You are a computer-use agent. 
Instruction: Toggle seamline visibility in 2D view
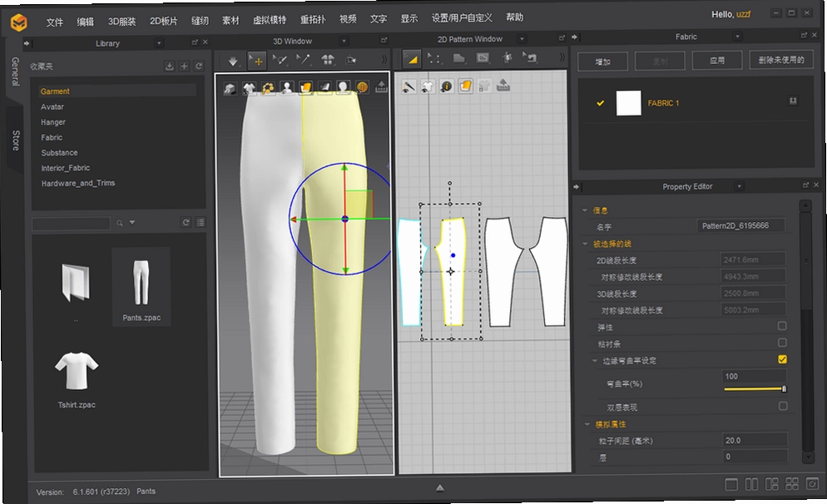pyautogui.click(x=409, y=86)
